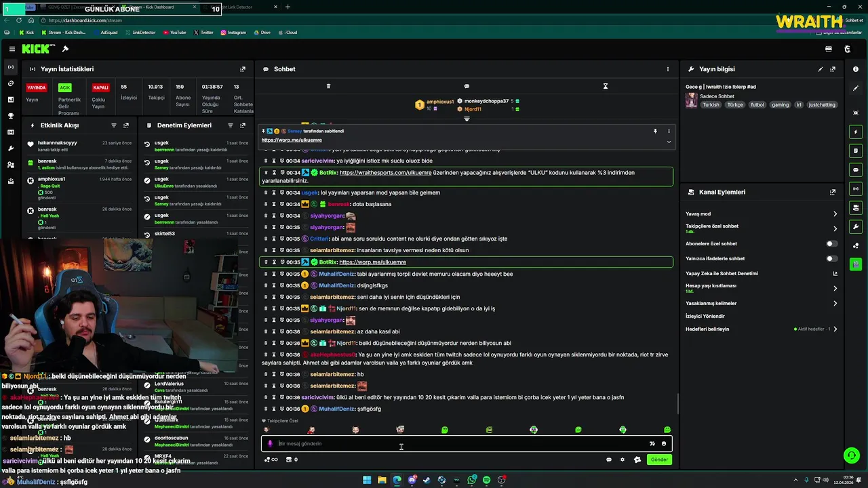This screenshot has height=488, width=868.
Task: Open the pinned worp.me/ulkuemre link
Action: [x=292, y=140]
